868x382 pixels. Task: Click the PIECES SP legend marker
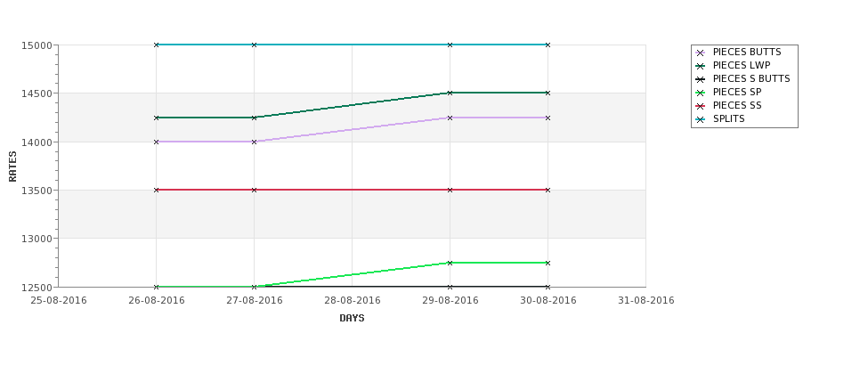point(700,93)
